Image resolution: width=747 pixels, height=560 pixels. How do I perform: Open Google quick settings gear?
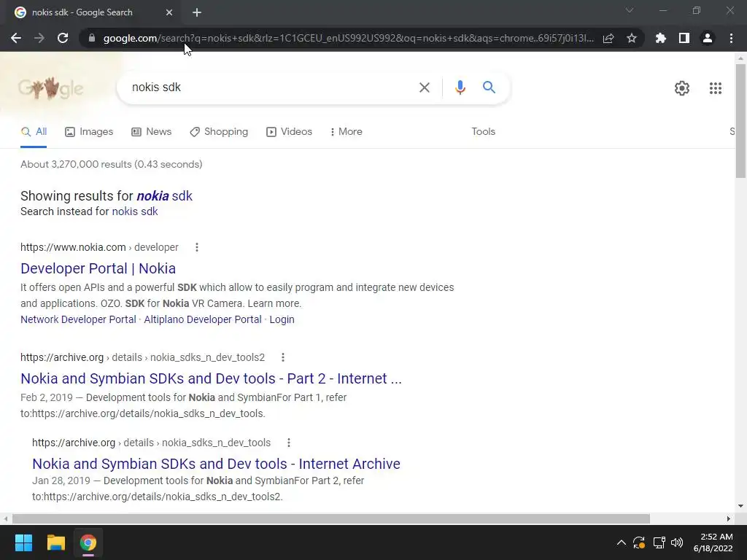click(x=682, y=88)
